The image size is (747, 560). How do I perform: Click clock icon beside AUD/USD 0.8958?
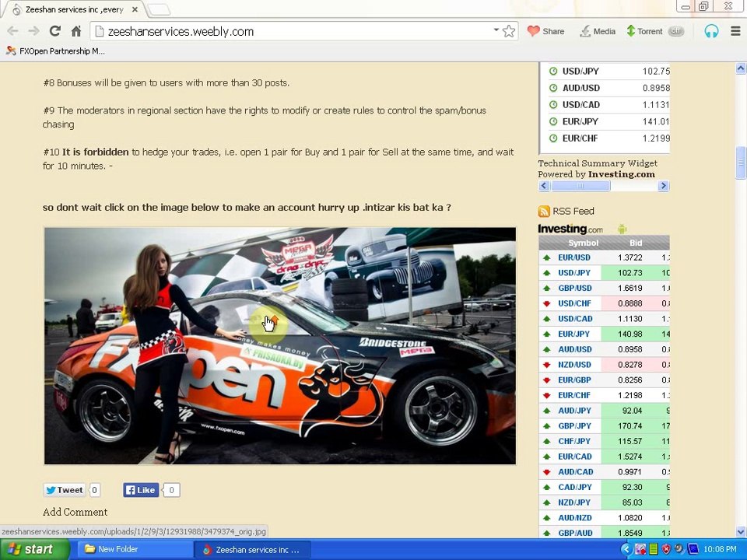pos(553,88)
